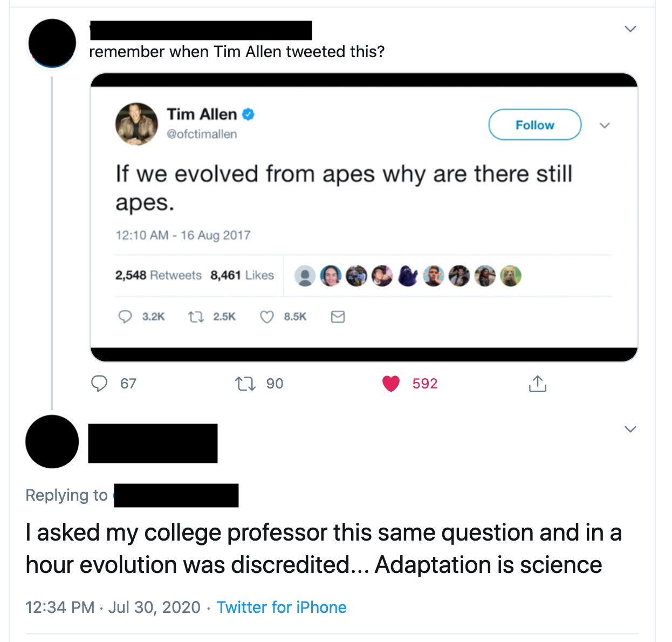This screenshot has height=642, width=672.
Task: Click the reply icon on Tim Allen's tweet
Action: point(125,317)
